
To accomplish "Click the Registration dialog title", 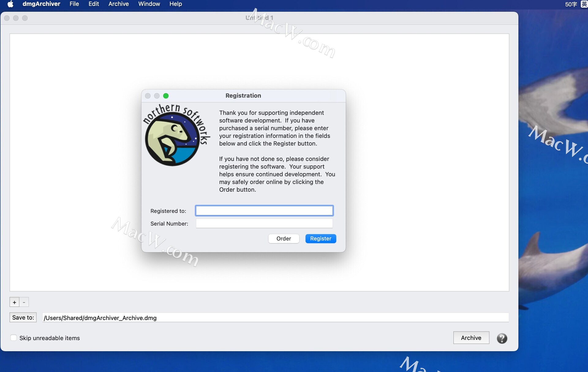I will point(243,96).
